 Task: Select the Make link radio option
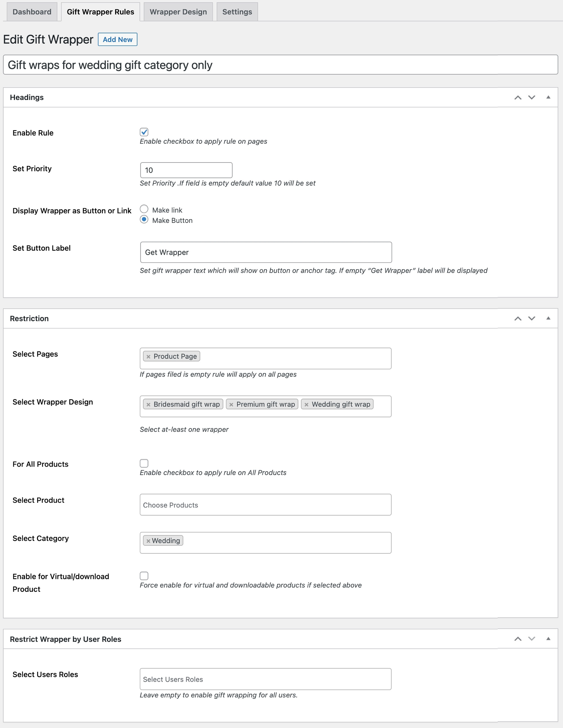144,209
